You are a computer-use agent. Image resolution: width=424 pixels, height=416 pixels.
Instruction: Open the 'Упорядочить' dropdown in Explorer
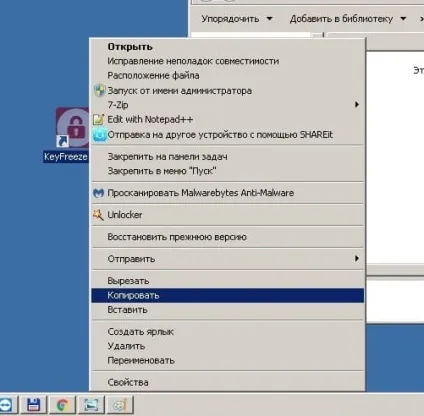(x=237, y=19)
